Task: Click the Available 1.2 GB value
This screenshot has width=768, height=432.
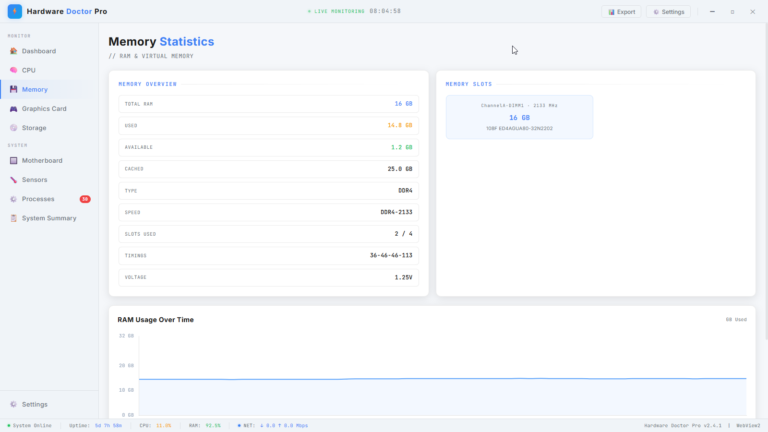Action: 402,147
